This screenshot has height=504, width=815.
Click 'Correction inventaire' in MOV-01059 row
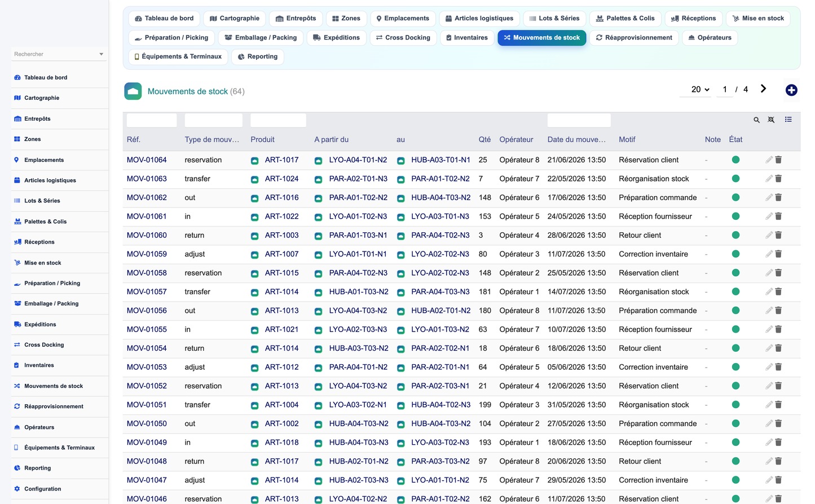(653, 254)
